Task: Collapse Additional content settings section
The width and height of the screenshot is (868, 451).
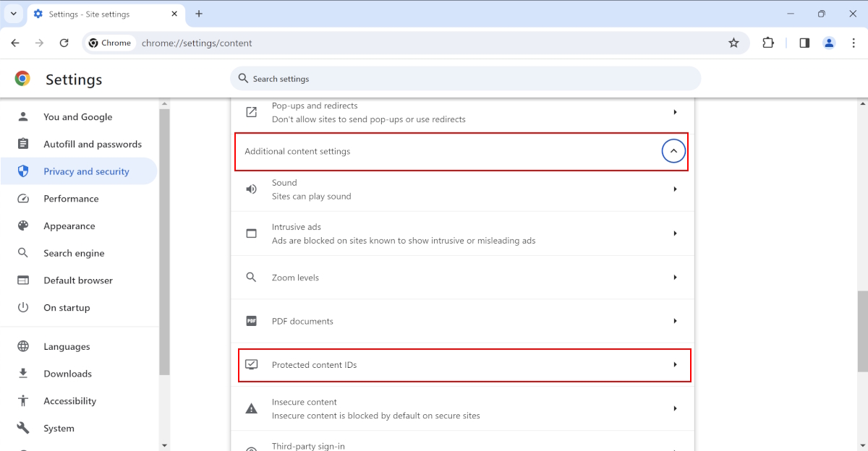Action: pyautogui.click(x=673, y=151)
